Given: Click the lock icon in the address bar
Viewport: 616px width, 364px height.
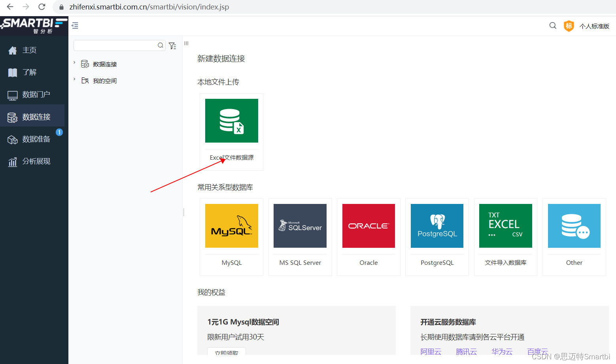Looking at the screenshot, I should [61, 7].
